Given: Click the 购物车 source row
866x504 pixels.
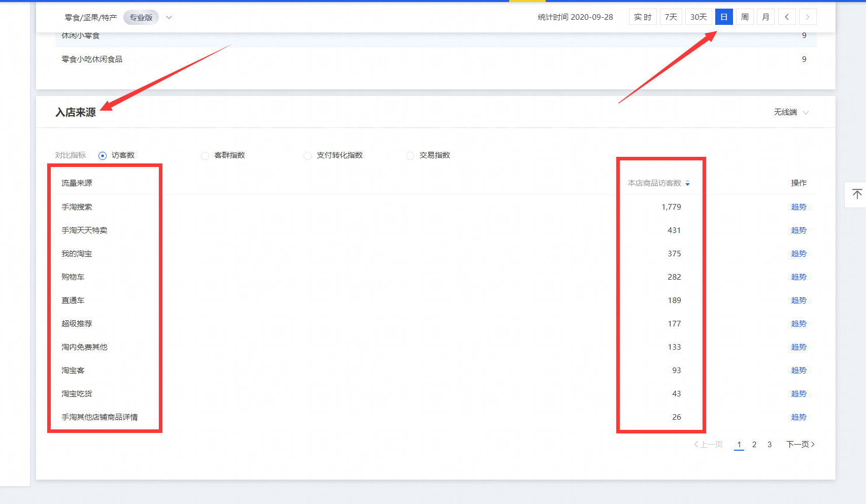Looking at the screenshot, I should coord(436,277).
